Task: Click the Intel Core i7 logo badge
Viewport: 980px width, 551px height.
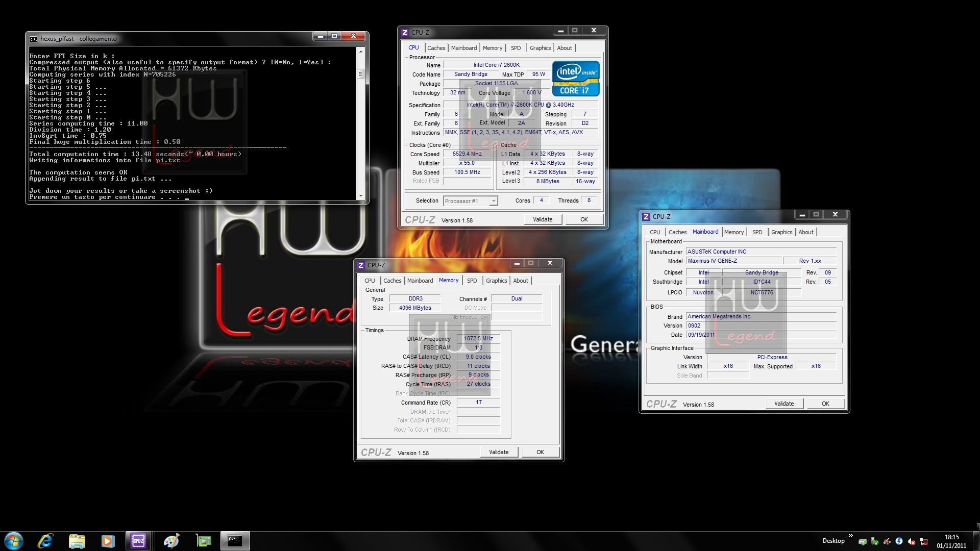Action: click(576, 79)
